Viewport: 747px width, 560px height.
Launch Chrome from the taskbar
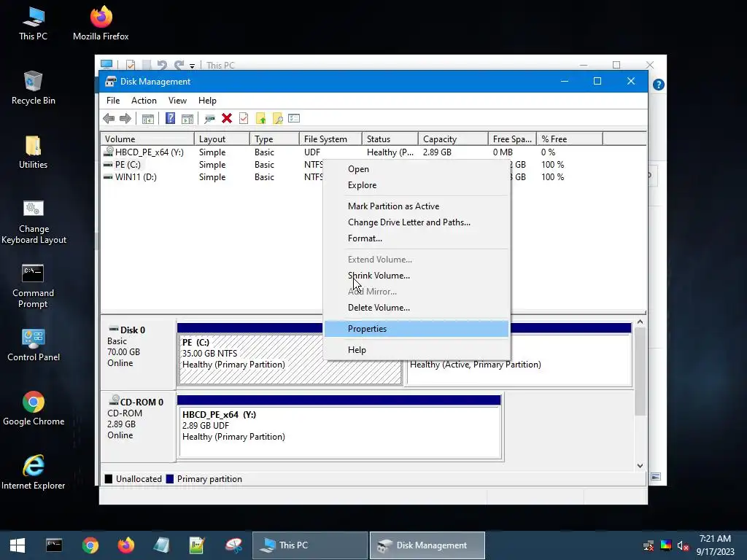[x=90, y=545]
